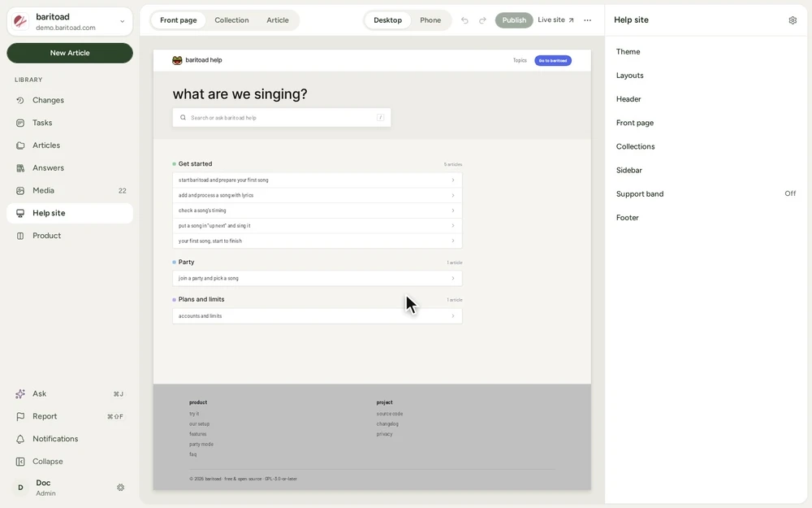Open 'put a song in up next and sing it'

point(317,226)
